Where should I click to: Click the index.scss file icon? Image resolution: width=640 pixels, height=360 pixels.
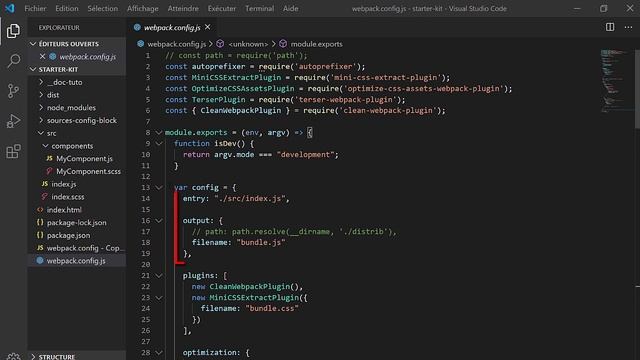44,197
